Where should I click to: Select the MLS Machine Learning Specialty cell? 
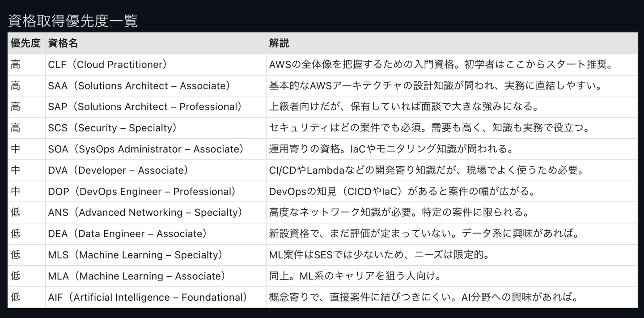(136, 255)
